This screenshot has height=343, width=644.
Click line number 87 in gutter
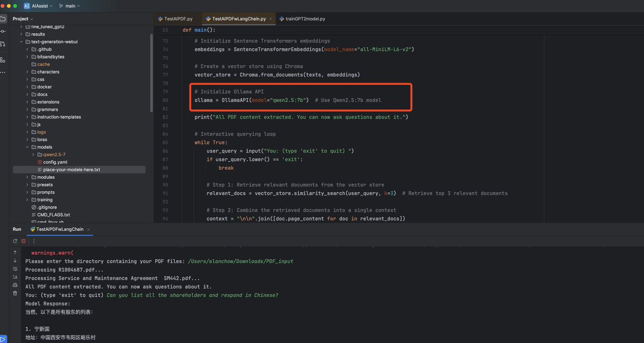coord(165,159)
